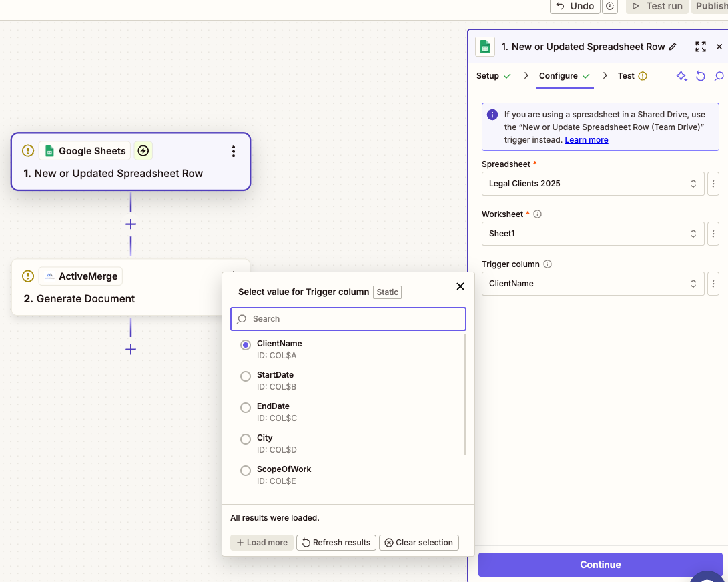The width and height of the screenshot is (728, 582).
Task: Click the info icon beside Trigger column
Action: (x=547, y=264)
